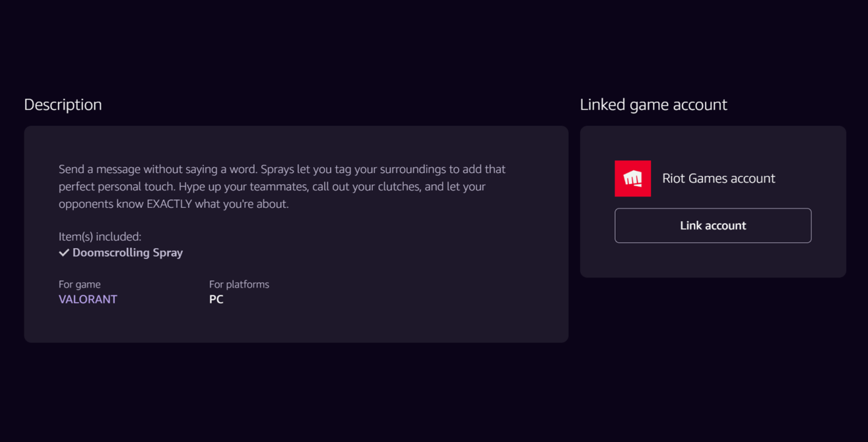Click the Item(s) included label
The width and height of the screenshot is (868, 442).
100,237
